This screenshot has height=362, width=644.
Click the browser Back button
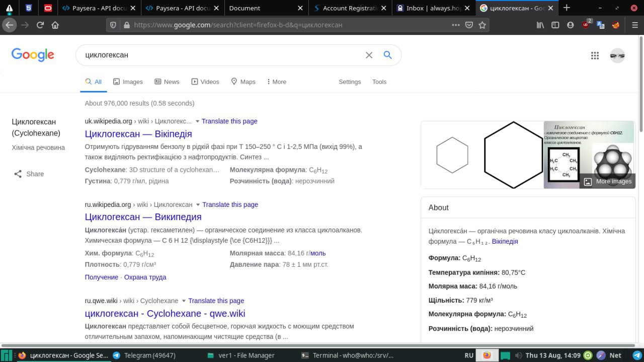[x=10, y=25]
